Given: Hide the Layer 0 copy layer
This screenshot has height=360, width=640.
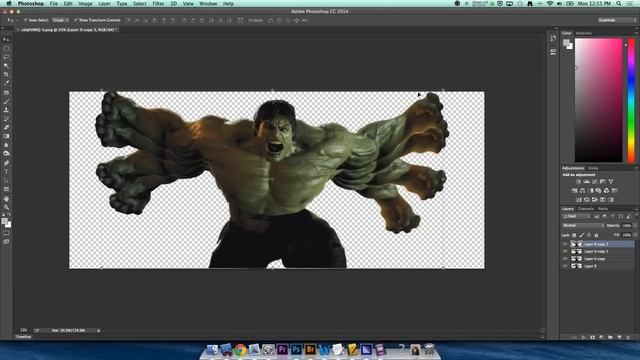Looking at the screenshot, I should coord(565,259).
